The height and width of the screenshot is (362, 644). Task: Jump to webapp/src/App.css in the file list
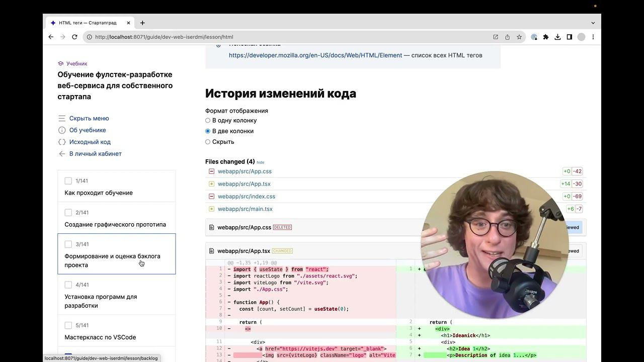pos(245,171)
